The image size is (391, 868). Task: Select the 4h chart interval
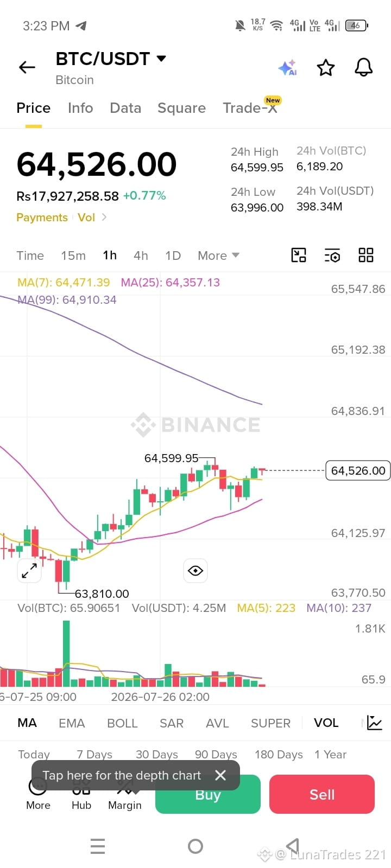click(x=141, y=256)
